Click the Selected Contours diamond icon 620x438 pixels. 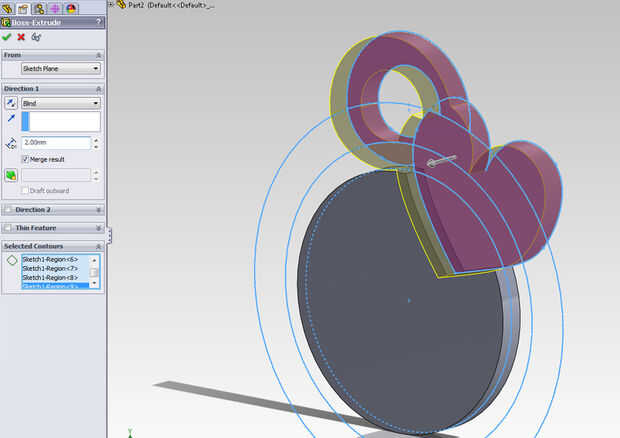click(x=12, y=261)
